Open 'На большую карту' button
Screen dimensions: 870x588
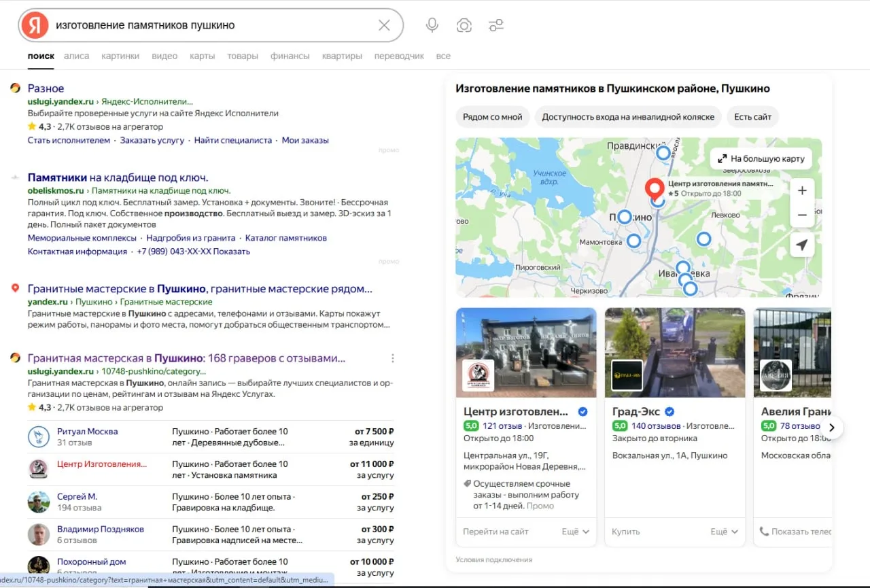click(x=761, y=159)
